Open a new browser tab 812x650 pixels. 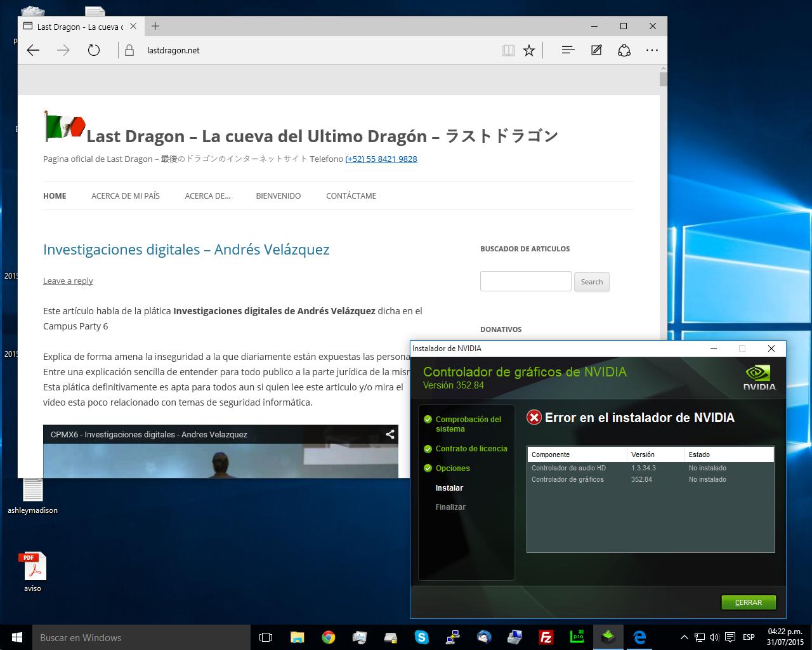coord(155,26)
